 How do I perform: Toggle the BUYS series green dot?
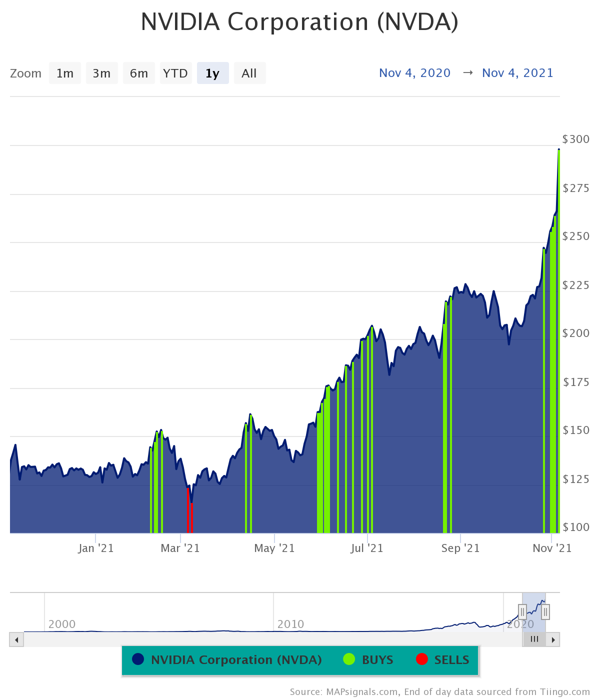click(x=349, y=659)
